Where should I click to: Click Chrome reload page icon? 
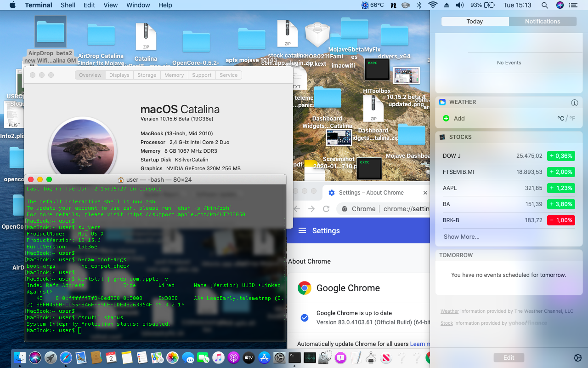click(x=326, y=209)
